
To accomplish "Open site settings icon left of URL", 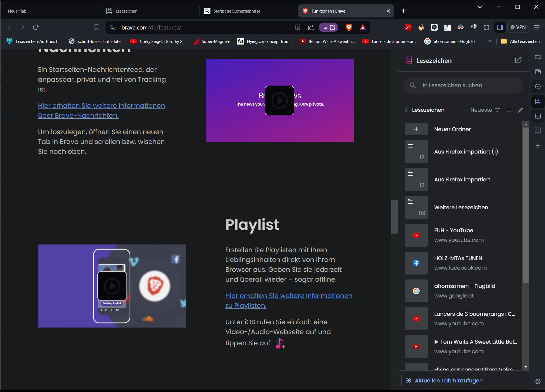I will (x=113, y=27).
